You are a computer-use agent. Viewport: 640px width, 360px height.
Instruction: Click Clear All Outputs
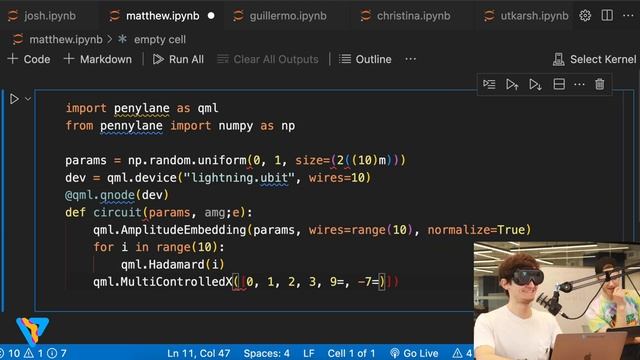268,59
